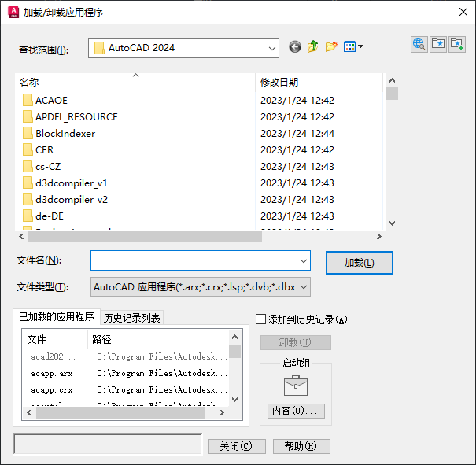This screenshot has height=465, width=476.
Task: Click the Startup Suite briefcase icon
Action: click(295, 386)
